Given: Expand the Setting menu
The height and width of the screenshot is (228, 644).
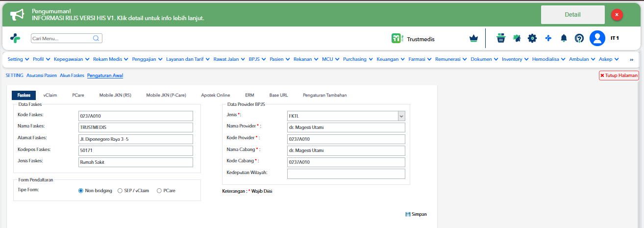Looking at the screenshot, I should tap(19, 59).
